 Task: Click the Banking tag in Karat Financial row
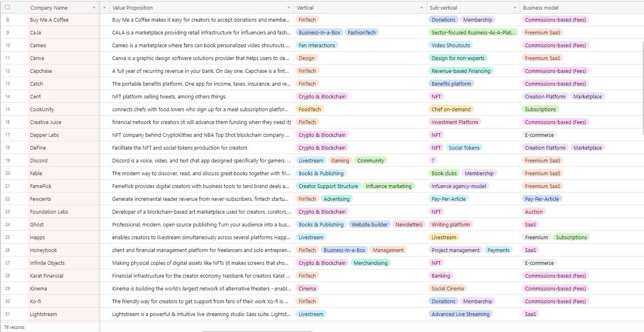[x=441, y=276]
